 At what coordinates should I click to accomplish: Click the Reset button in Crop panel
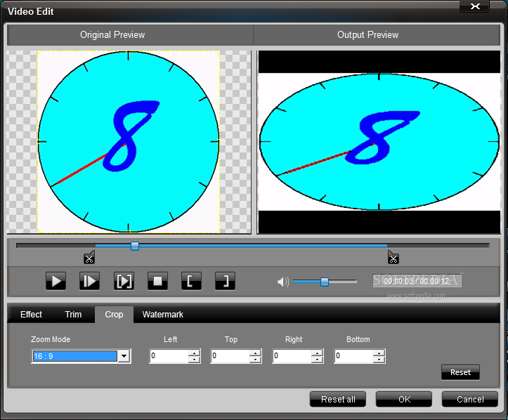(x=460, y=372)
